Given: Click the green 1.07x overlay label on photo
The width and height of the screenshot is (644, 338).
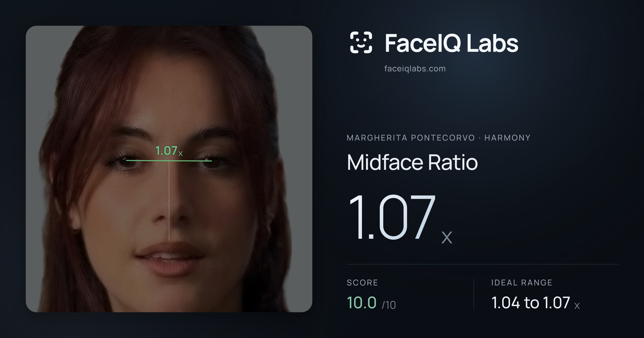Looking at the screenshot, I should pyautogui.click(x=169, y=151).
